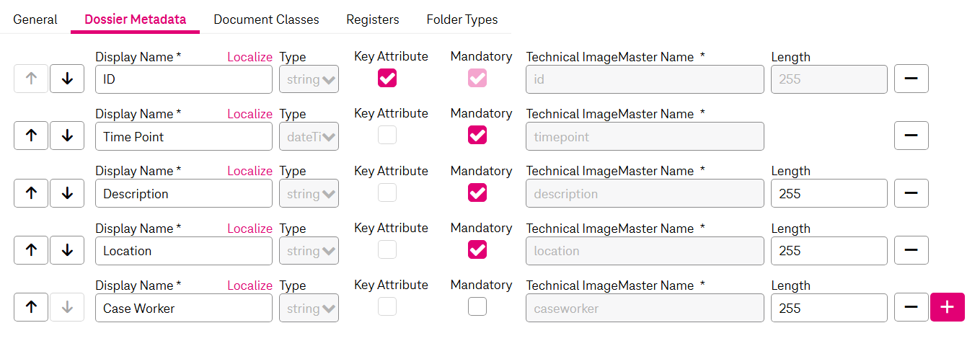Enable Mandatory for the Case Worker row
Screen dimensions: 980x341
[477, 307]
